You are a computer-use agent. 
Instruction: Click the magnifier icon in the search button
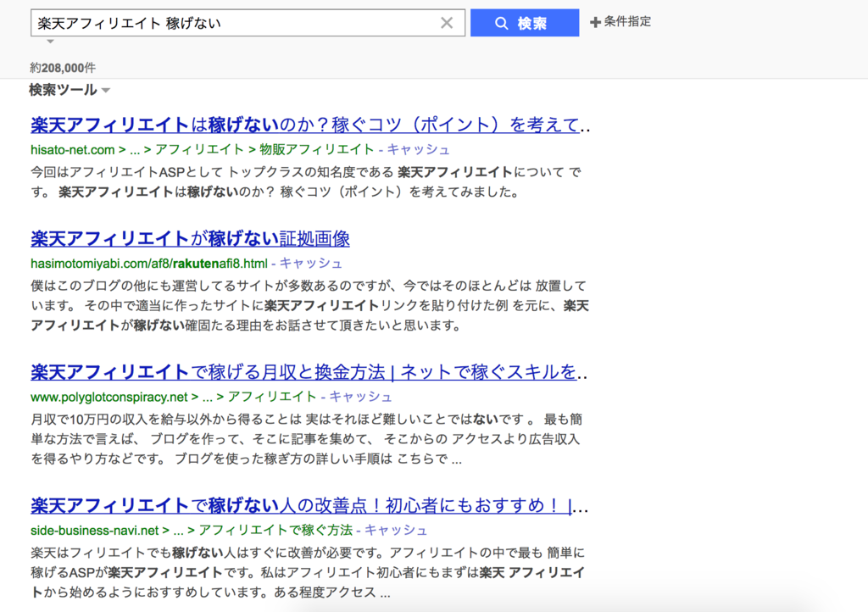point(502,23)
